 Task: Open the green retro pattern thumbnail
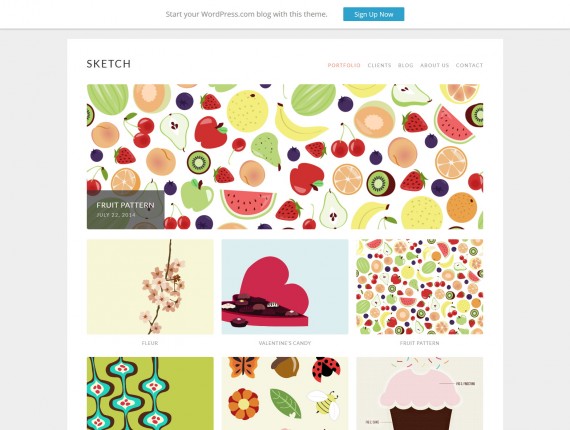(x=150, y=393)
